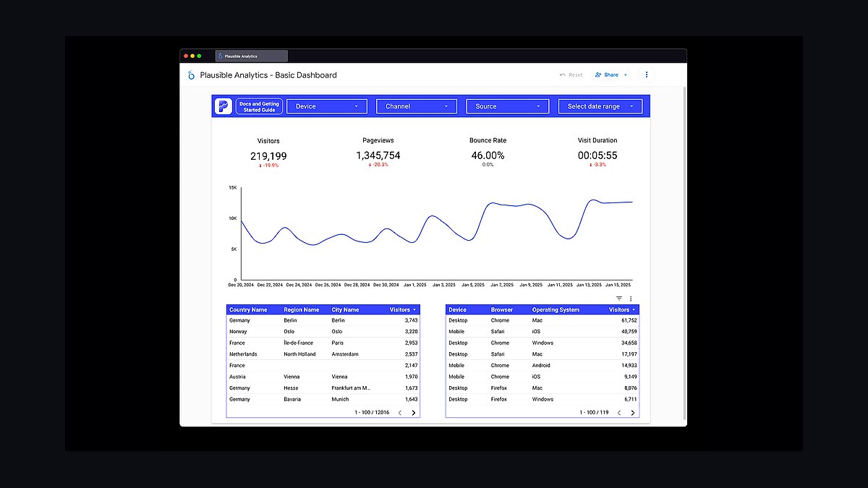
Task: Click the Reset button
Action: [x=571, y=74]
